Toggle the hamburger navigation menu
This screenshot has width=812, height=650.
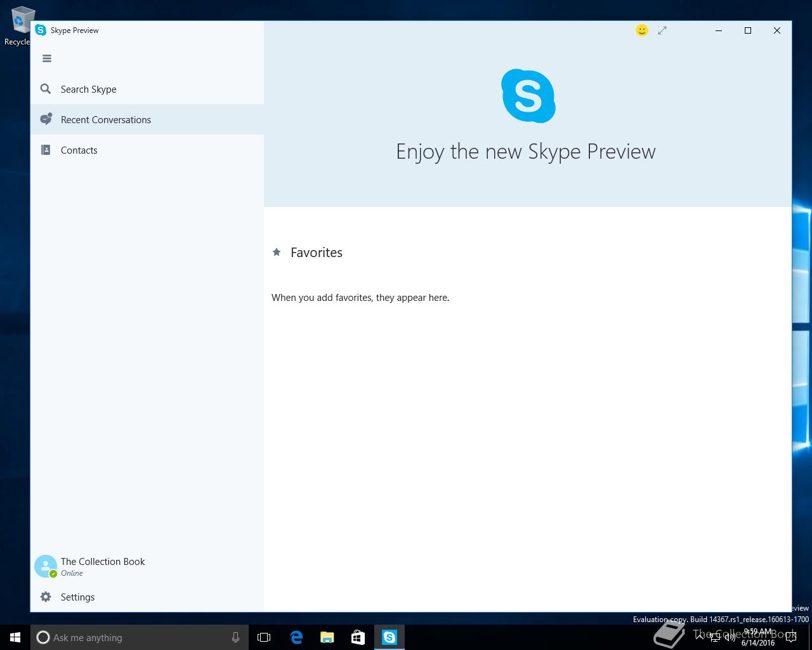(47, 58)
